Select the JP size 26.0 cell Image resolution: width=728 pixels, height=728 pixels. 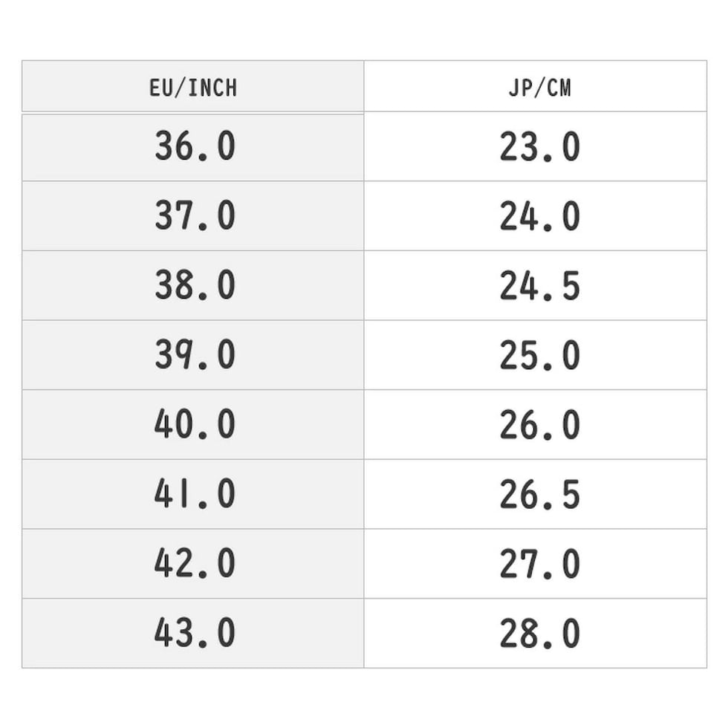coord(539,424)
